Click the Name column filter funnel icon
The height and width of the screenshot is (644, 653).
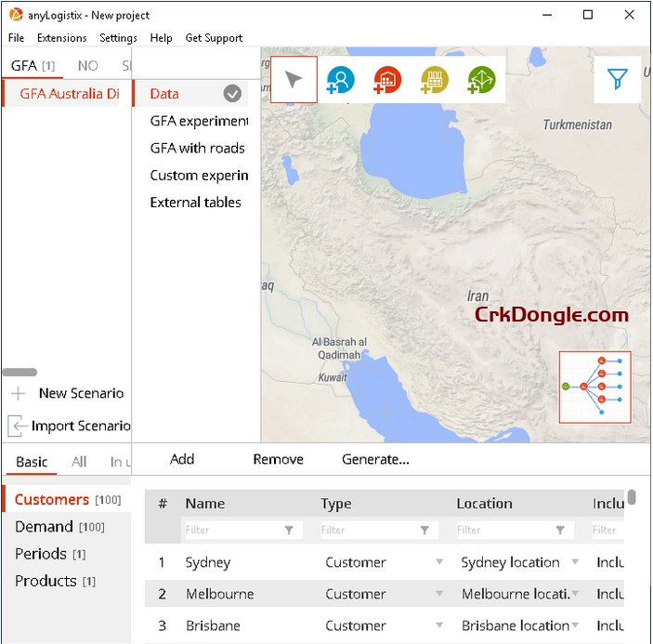(289, 530)
